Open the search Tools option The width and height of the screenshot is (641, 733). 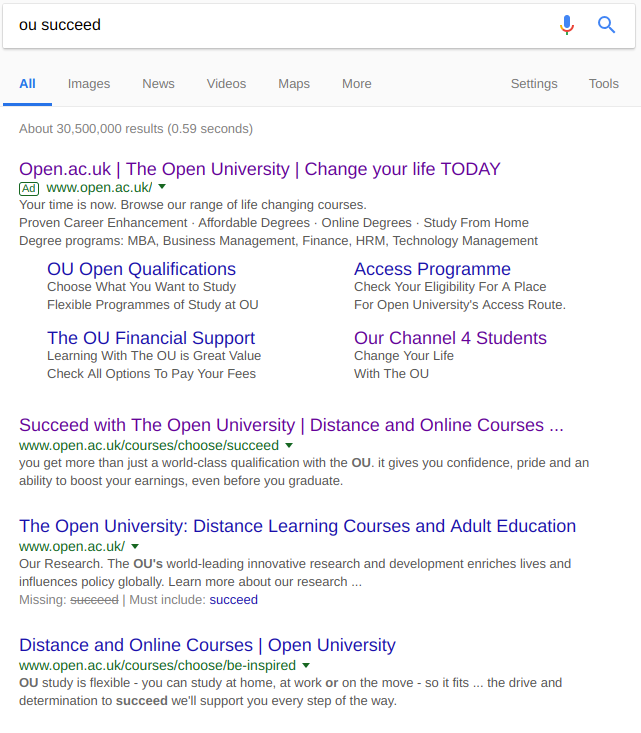click(603, 84)
